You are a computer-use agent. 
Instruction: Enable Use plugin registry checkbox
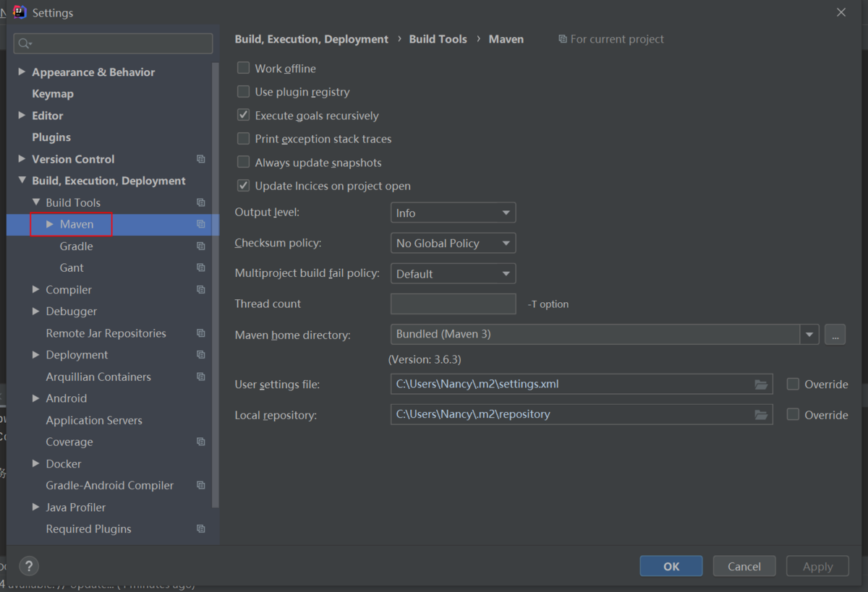(x=244, y=92)
